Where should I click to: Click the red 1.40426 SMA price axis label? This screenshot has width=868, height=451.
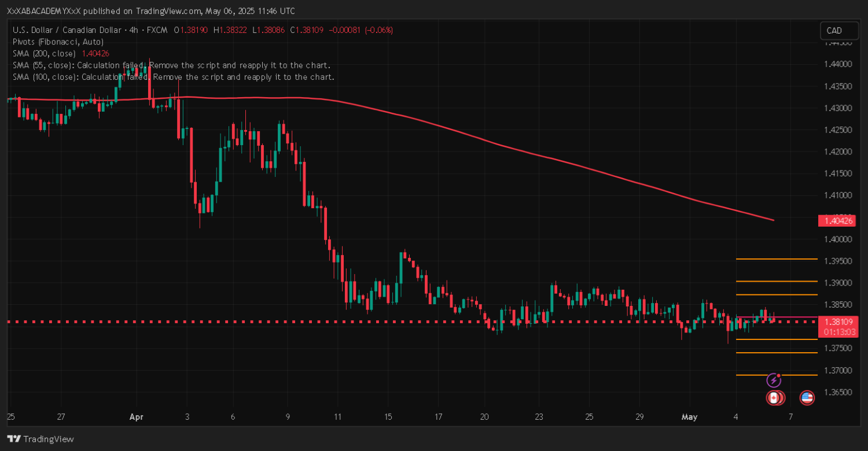pos(836,220)
